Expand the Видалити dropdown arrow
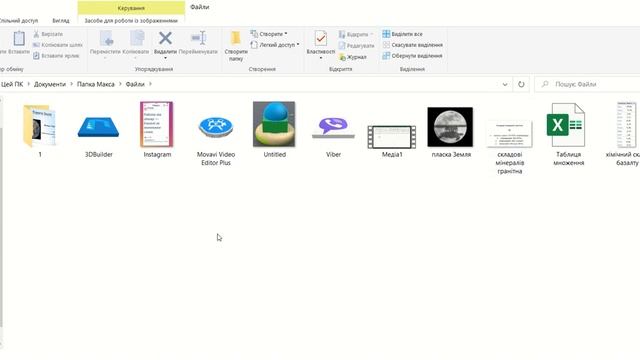 pyautogui.click(x=165, y=58)
